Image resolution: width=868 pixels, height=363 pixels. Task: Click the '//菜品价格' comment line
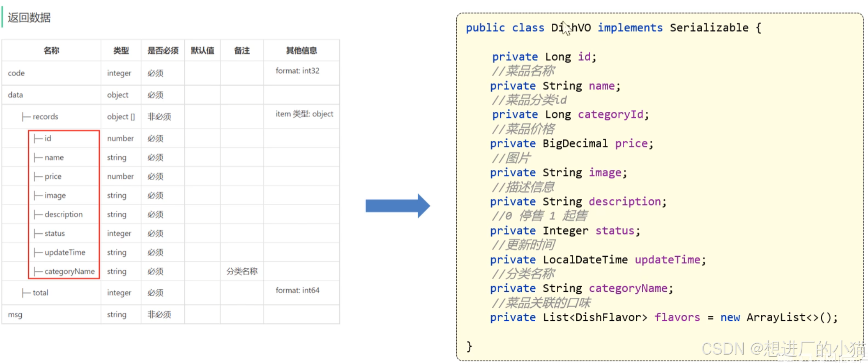pos(524,129)
